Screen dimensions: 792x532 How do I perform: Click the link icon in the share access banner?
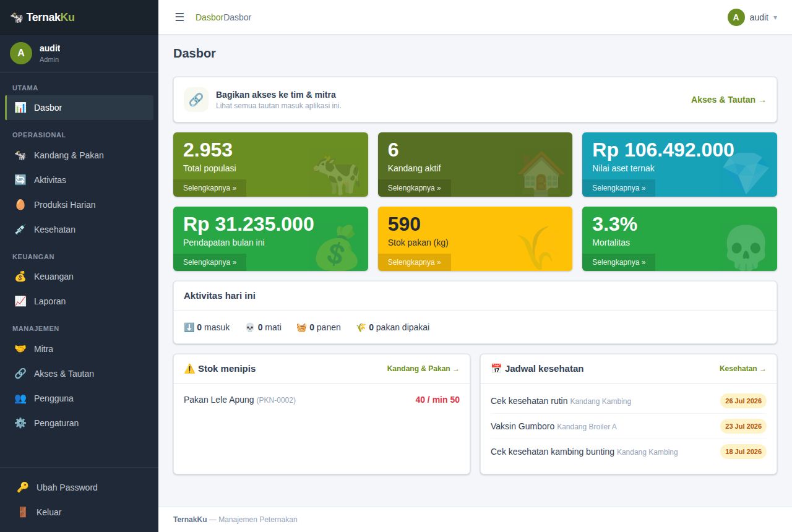pos(196,100)
